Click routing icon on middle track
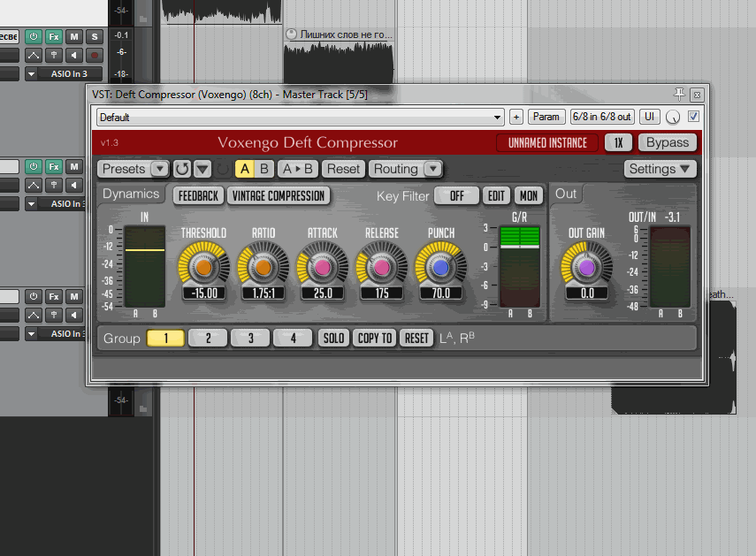This screenshot has height=556, width=756. (54, 185)
